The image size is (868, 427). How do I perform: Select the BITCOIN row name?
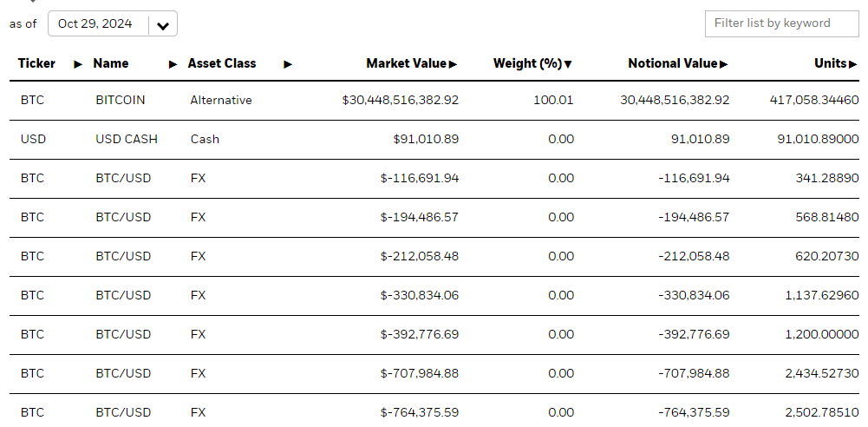click(x=121, y=100)
